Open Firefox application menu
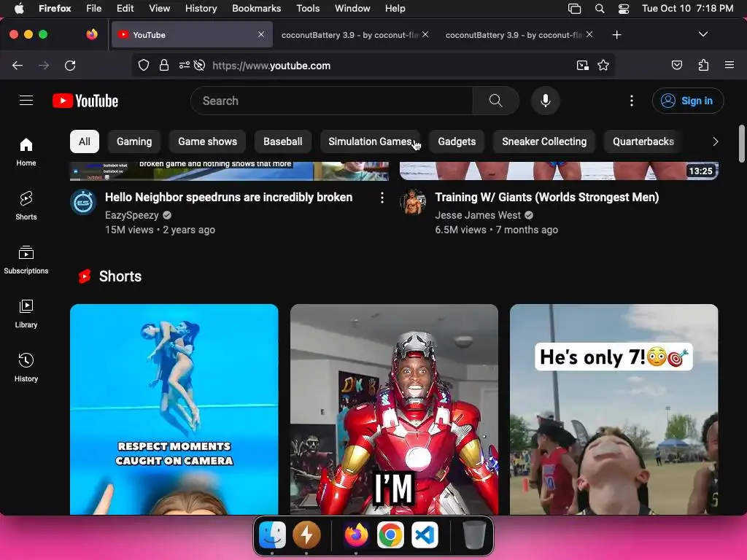Screen dimensions: 747x560 pos(729,65)
